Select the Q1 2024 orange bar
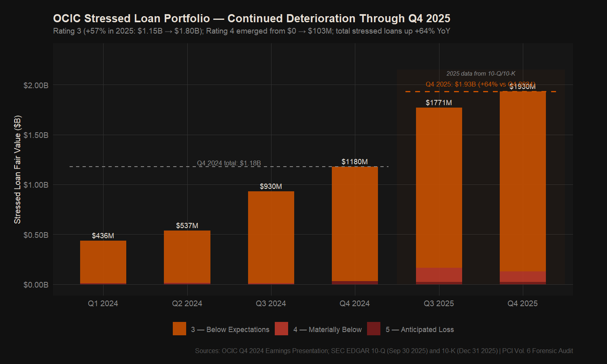This screenshot has height=364, width=607. [x=103, y=262]
